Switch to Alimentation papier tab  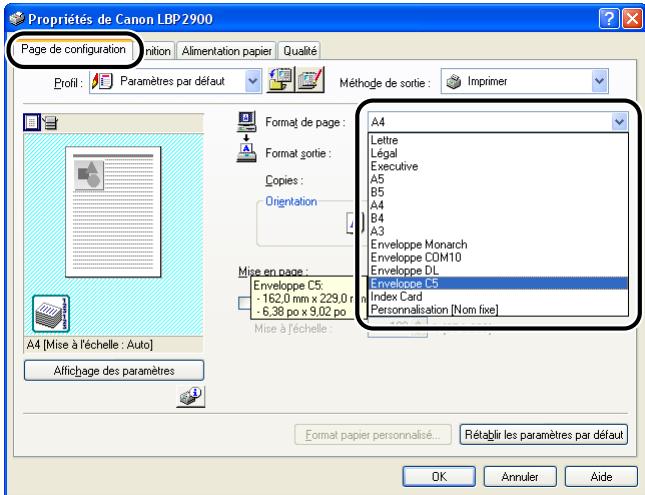[227, 51]
